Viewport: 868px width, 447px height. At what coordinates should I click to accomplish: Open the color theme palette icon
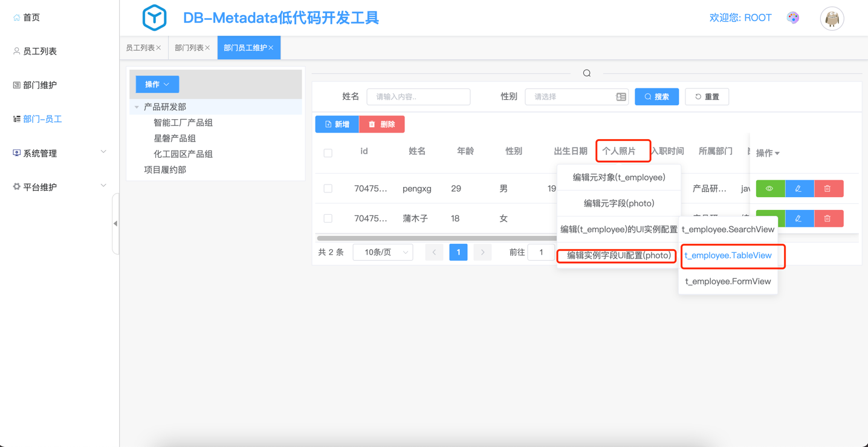pyautogui.click(x=793, y=18)
